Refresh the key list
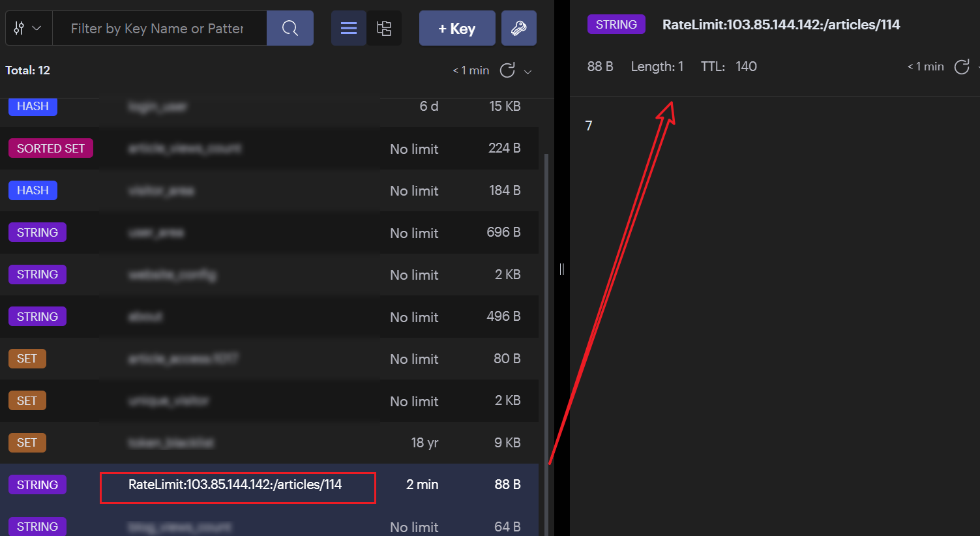The width and height of the screenshot is (980, 536). (x=508, y=70)
